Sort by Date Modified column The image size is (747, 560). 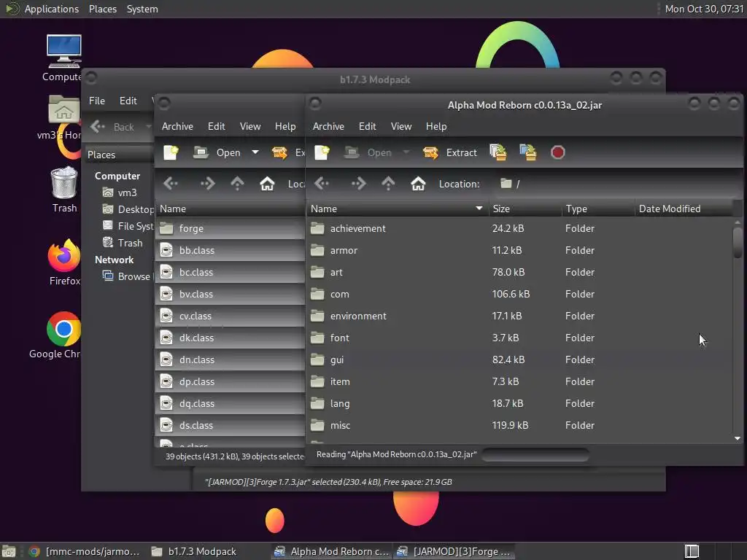pyautogui.click(x=684, y=209)
